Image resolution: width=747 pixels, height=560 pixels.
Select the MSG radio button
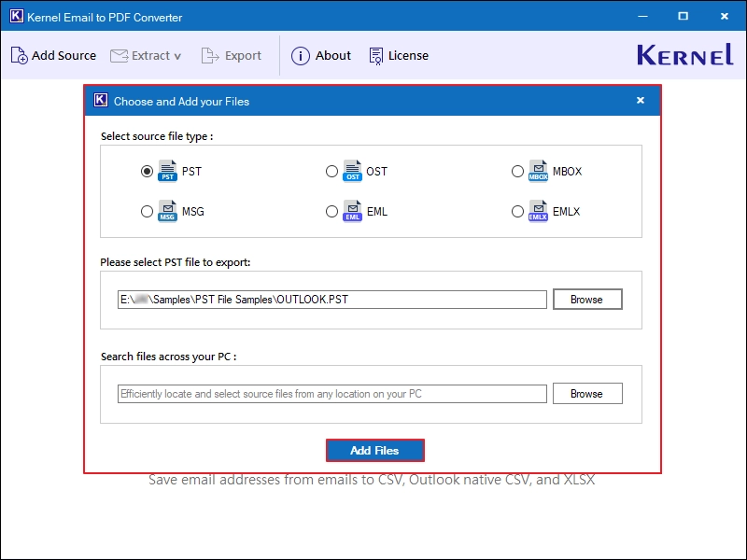pyautogui.click(x=147, y=211)
